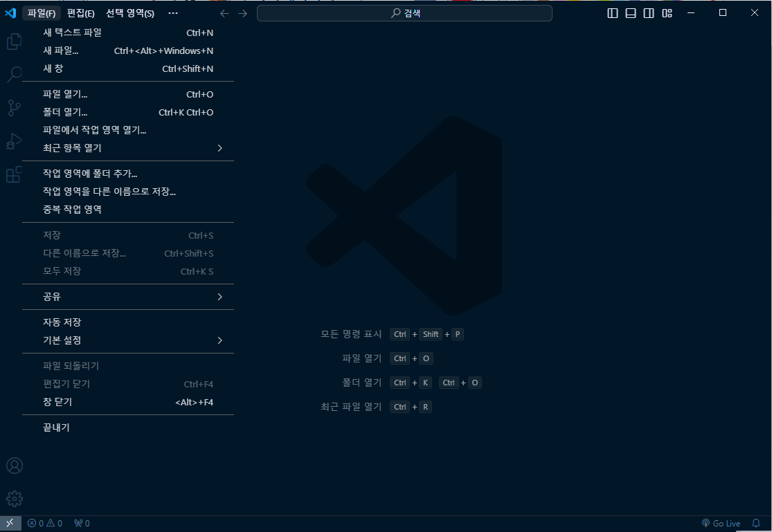Toggle 자동 저장 option

128,322
